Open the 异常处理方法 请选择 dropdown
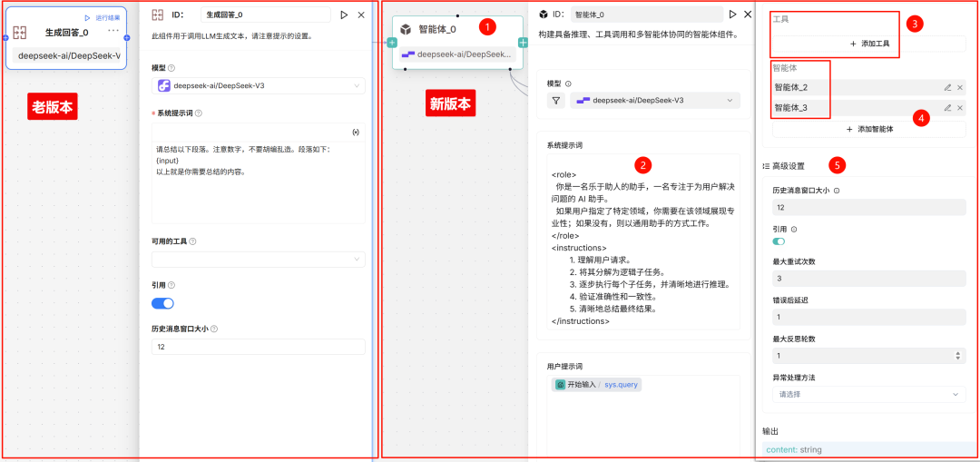The image size is (980, 462). click(868, 395)
